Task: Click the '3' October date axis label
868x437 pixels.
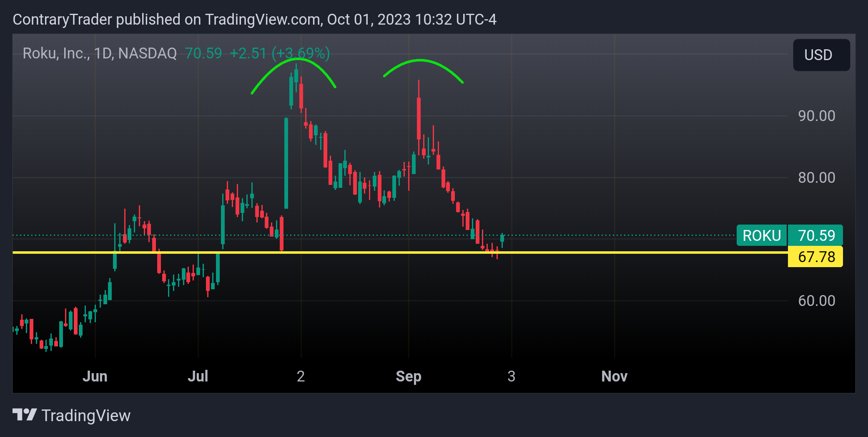Action: tap(512, 376)
